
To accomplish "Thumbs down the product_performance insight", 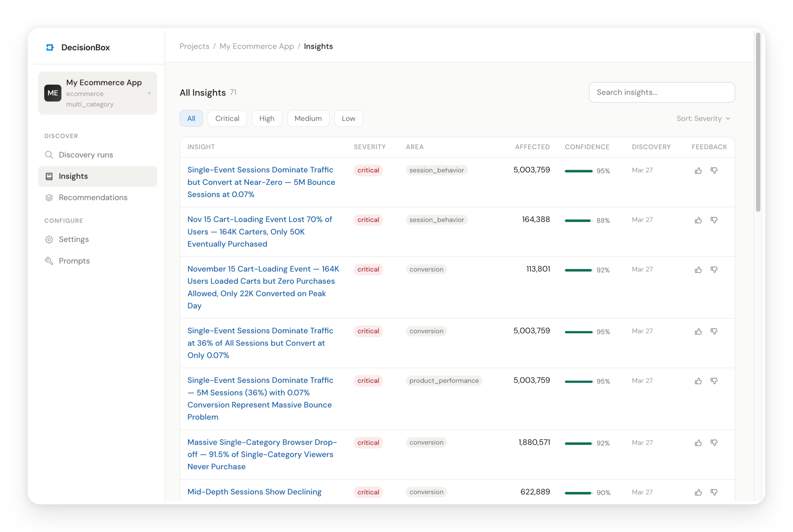I will click(714, 381).
